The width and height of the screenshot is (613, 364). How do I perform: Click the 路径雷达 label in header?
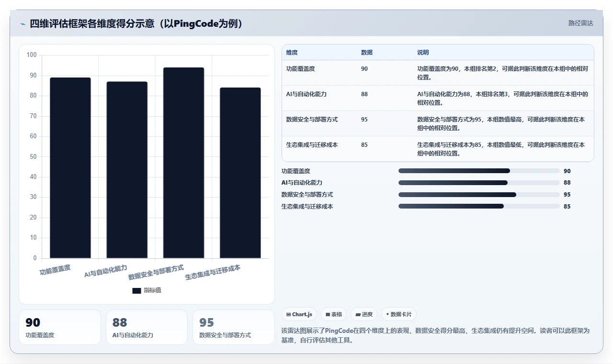point(580,23)
